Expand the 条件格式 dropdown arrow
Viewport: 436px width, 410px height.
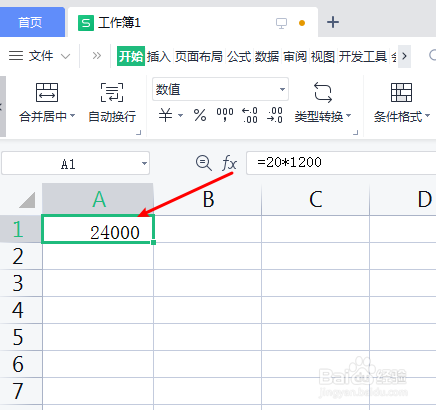[427, 116]
